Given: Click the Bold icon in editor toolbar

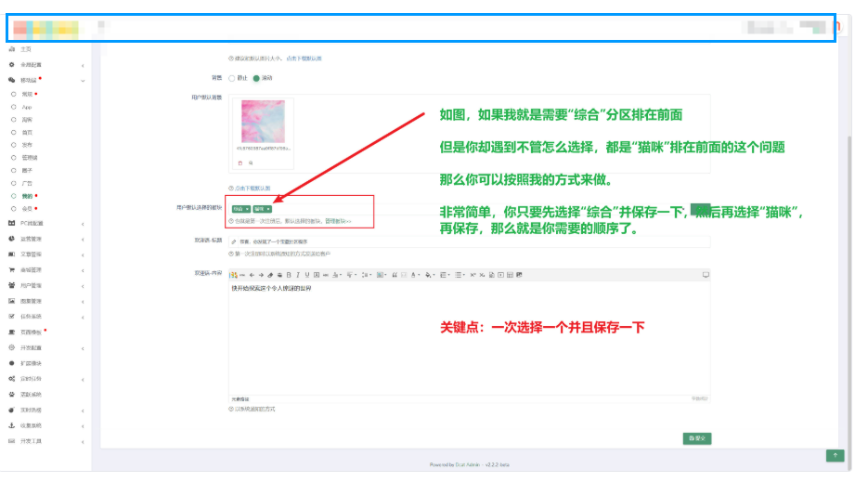Looking at the screenshot, I should [289, 275].
